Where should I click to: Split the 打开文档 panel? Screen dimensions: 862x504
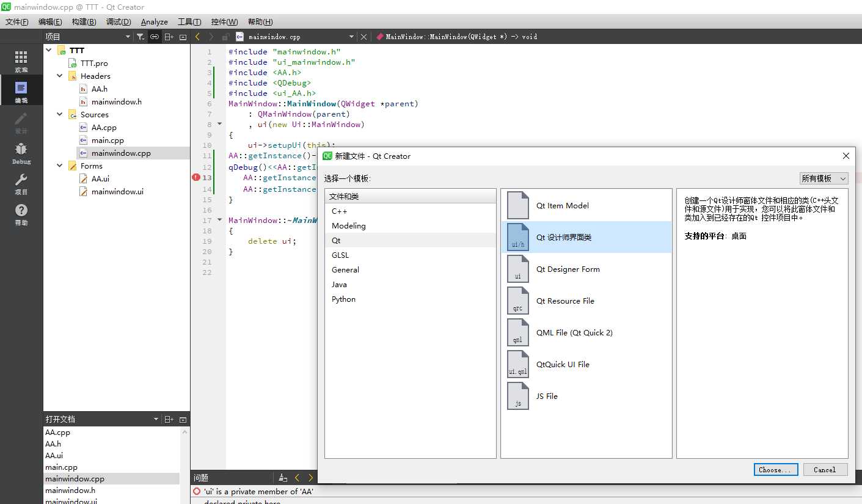coord(169,419)
